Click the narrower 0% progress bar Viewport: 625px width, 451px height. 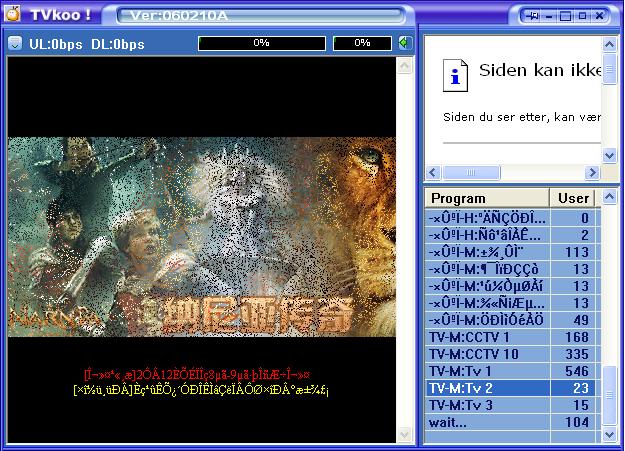[x=362, y=43]
